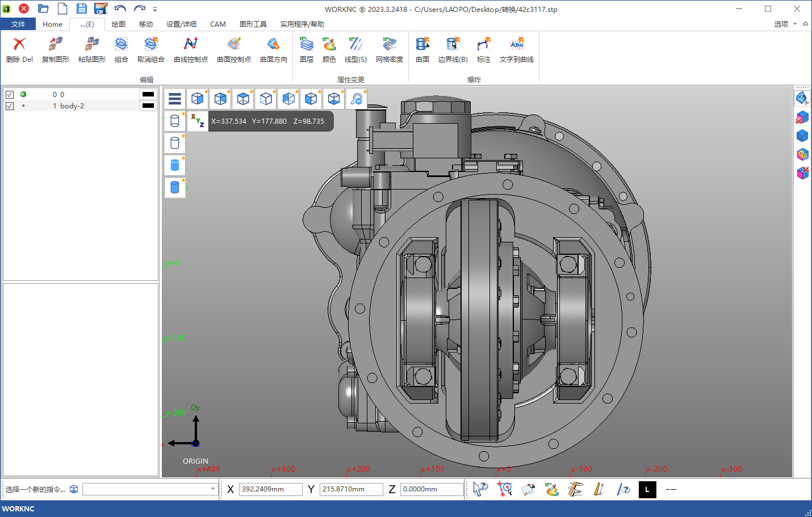Switch to the 绘图 drawing tab
This screenshot has height=517, width=812.
click(118, 24)
